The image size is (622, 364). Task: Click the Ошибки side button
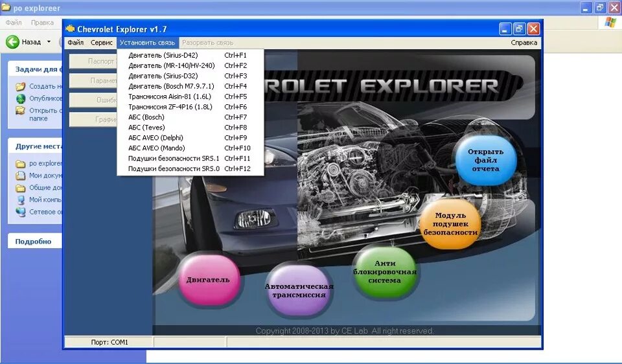93,100
